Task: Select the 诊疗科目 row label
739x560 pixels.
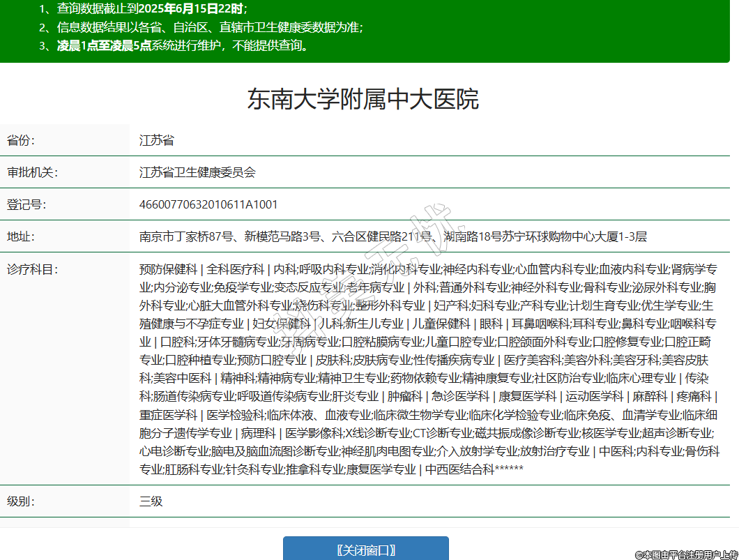Action: point(32,269)
